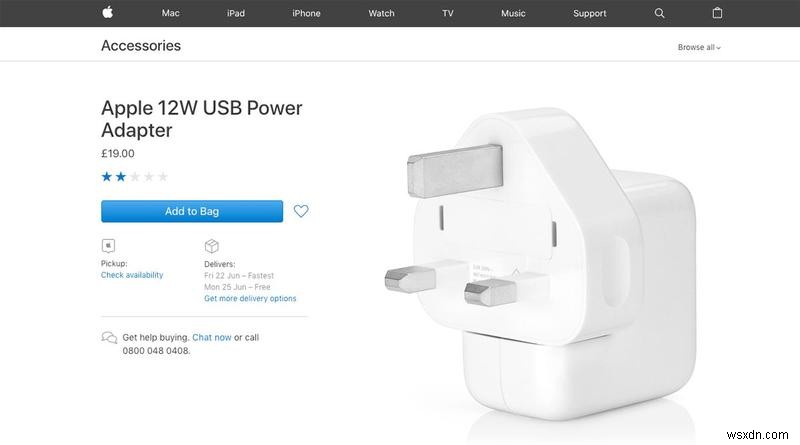Open the Watch menu item
The image size is (800, 445).
coord(381,13)
